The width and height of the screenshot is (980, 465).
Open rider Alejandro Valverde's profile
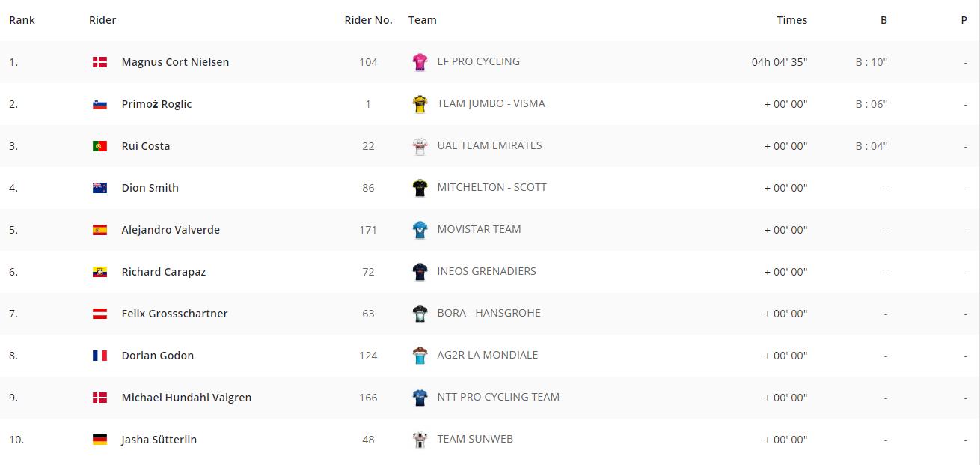(171, 230)
